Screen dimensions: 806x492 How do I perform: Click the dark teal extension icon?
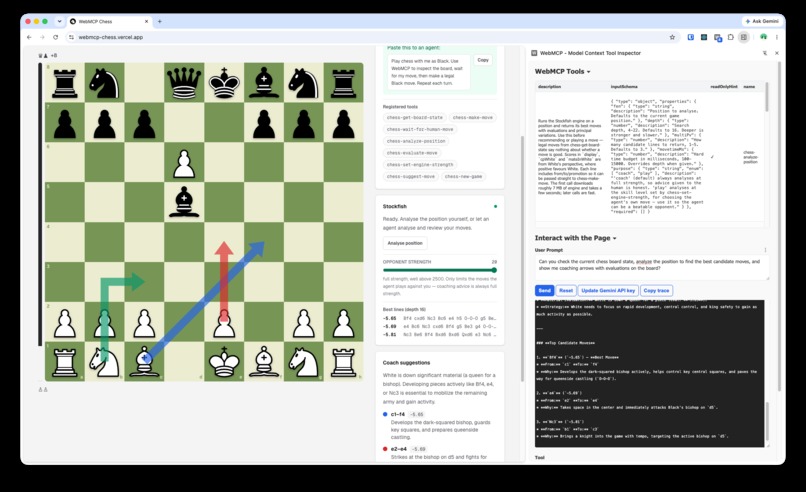click(704, 37)
